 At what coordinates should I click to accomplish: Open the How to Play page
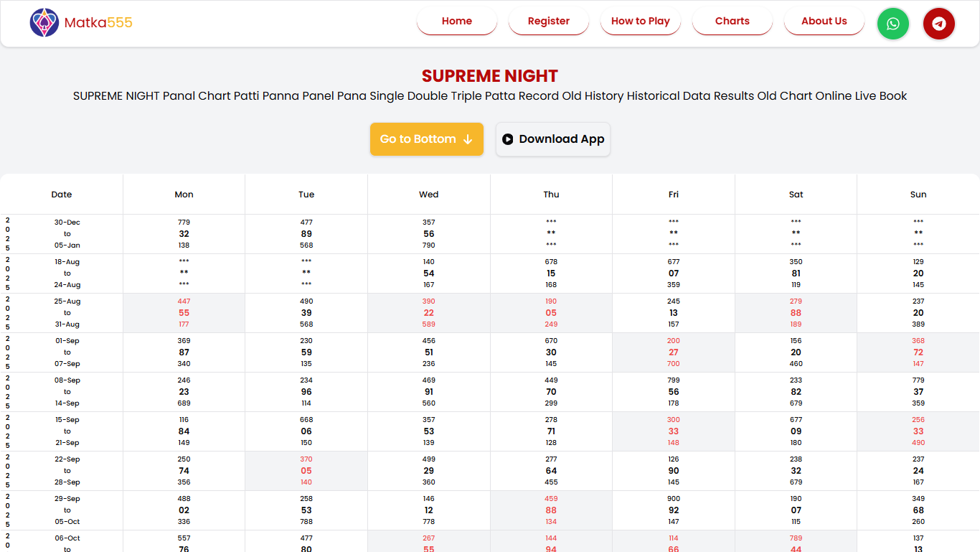pyautogui.click(x=640, y=22)
